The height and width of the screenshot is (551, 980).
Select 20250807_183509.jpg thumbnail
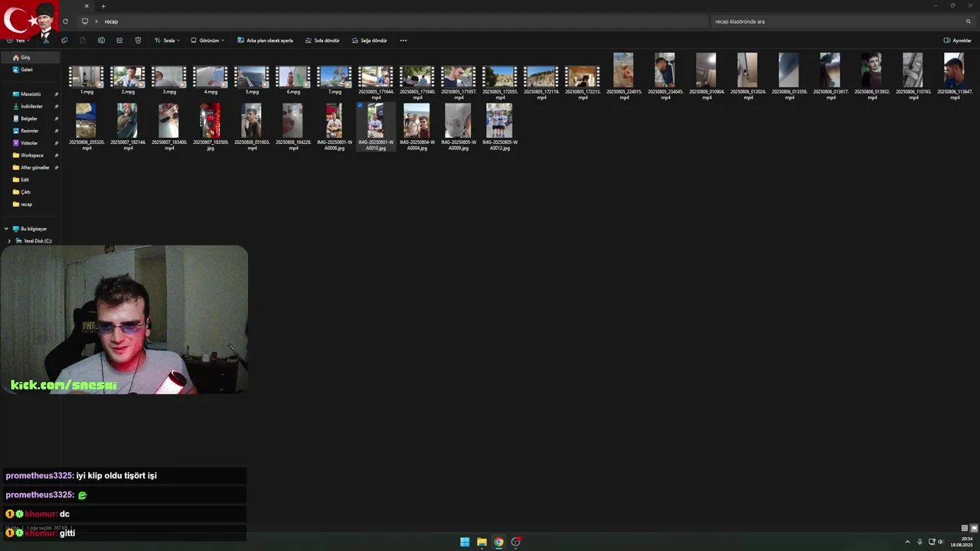point(210,120)
